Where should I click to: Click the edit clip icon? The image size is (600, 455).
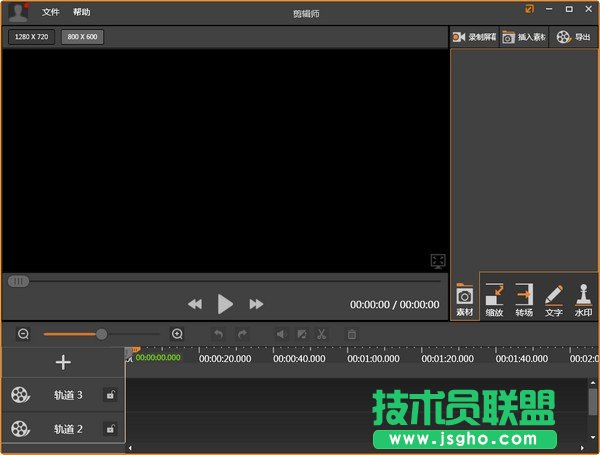pos(302,334)
